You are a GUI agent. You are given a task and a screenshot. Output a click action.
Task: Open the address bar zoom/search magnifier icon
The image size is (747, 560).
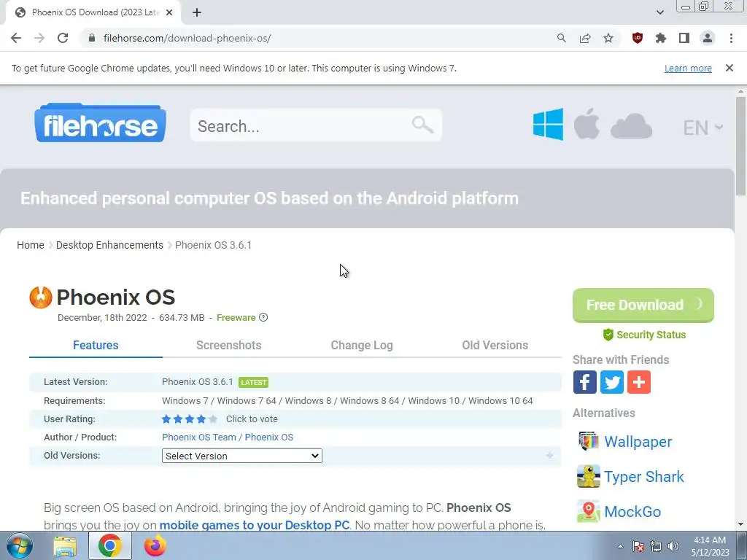561,38
